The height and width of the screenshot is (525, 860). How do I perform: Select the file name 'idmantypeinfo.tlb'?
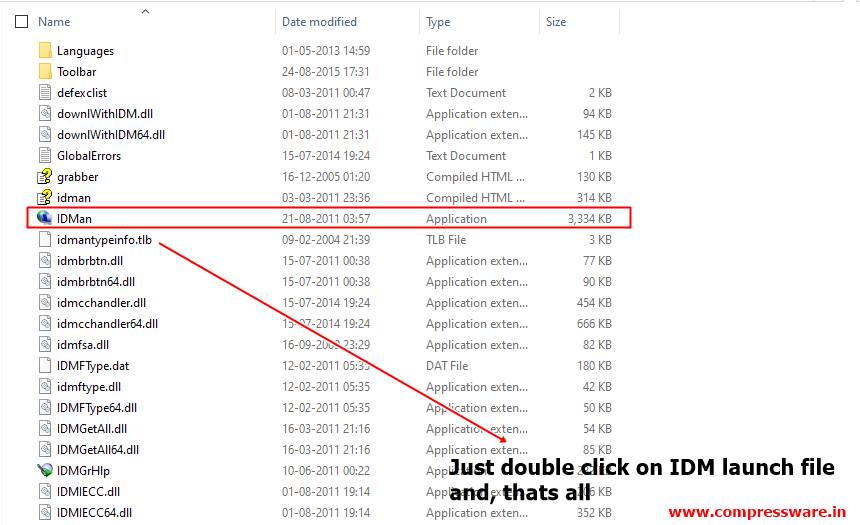click(x=104, y=240)
